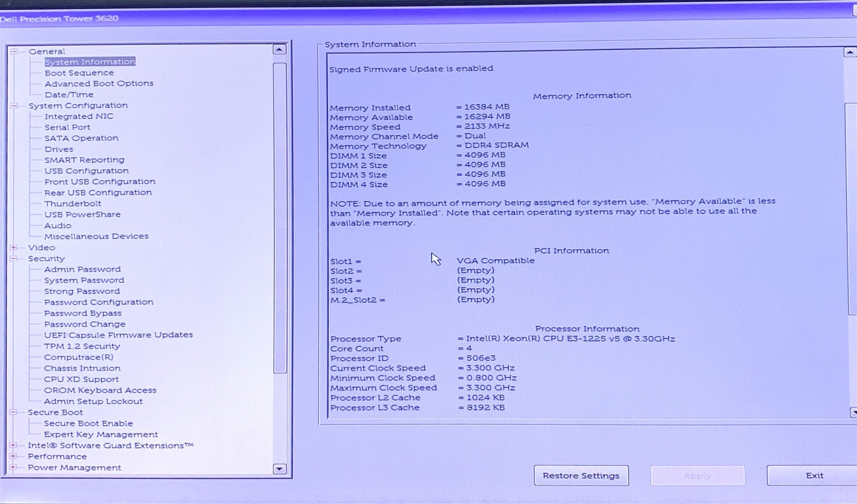The width and height of the screenshot is (857, 504).
Task: Select Password Change option
Action: tap(85, 324)
